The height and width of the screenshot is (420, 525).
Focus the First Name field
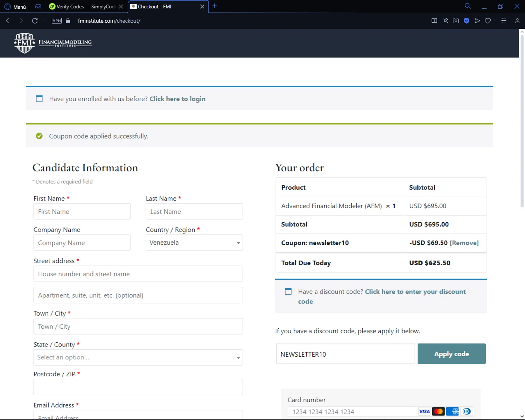(x=82, y=211)
